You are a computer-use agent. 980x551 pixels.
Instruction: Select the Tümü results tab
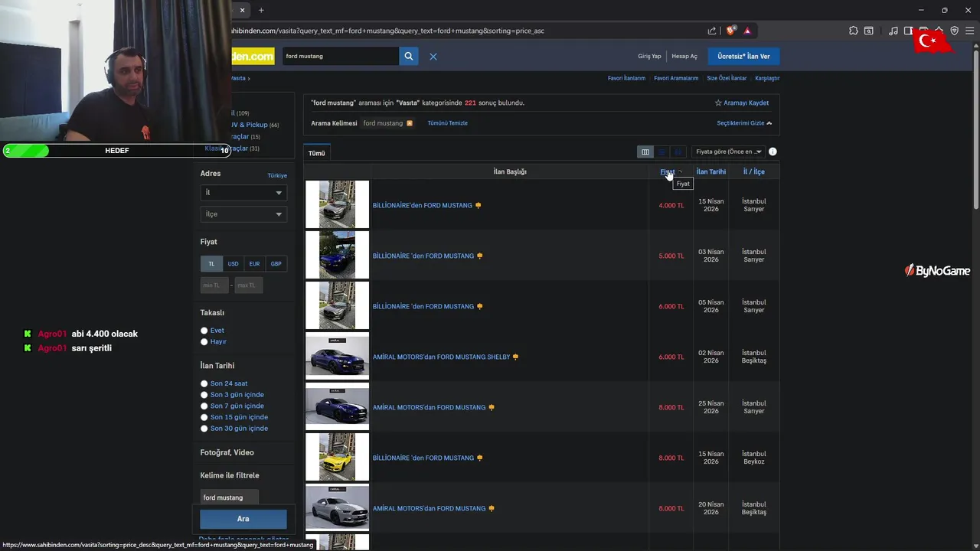click(x=316, y=153)
